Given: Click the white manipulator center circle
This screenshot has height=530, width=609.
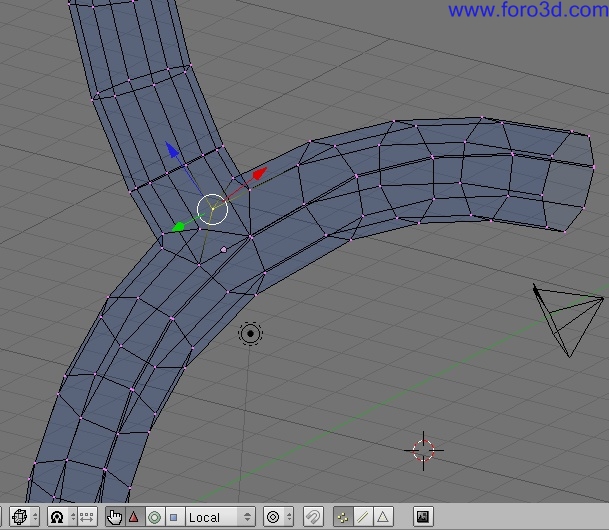Looking at the screenshot, I should coord(212,209).
